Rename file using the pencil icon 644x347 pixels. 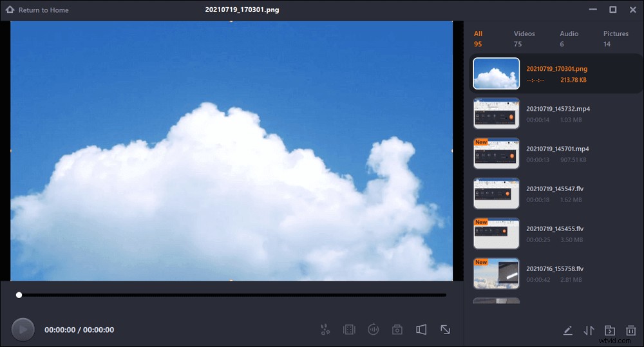tap(567, 330)
